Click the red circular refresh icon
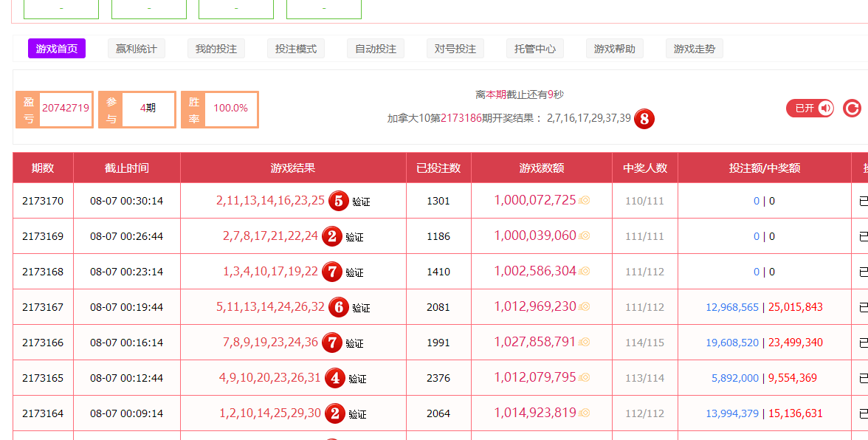The image size is (868, 440). pyautogui.click(x=852, y=109)
